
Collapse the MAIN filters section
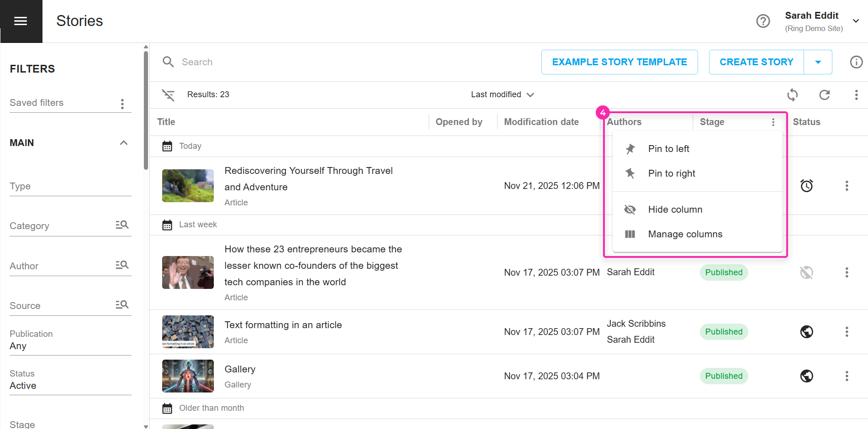123,143
